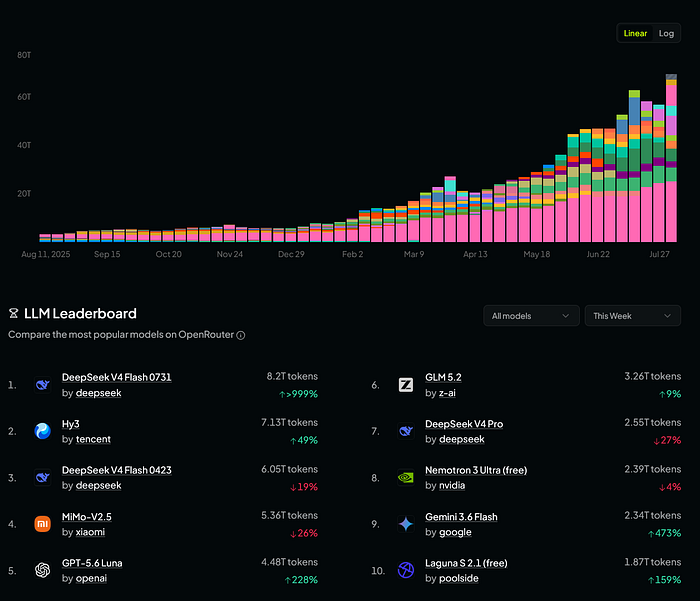Switch chart scale to Log
Viewport: 700px width, 601px height.
(666, 33)
